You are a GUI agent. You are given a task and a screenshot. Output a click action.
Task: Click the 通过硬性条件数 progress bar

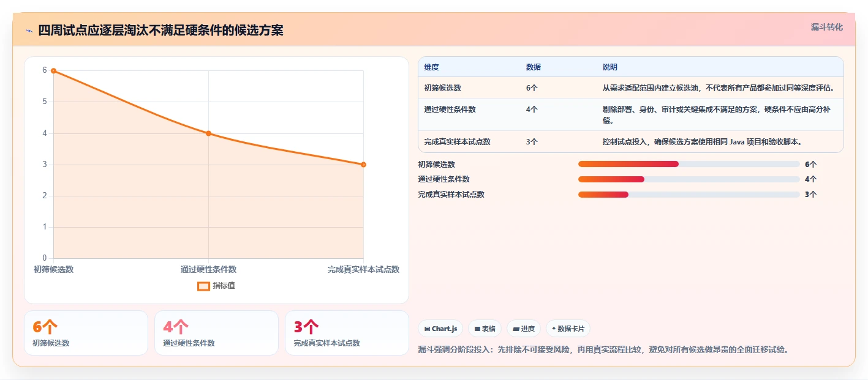pyautogui.click(x=689, y=179)
